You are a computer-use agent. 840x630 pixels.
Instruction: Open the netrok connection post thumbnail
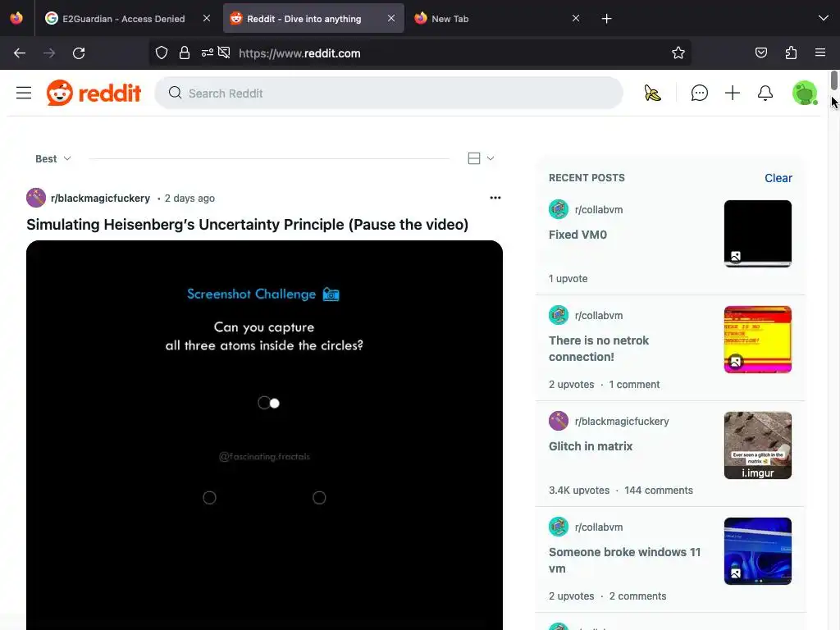pyautogui.click(x=757, y=340)
